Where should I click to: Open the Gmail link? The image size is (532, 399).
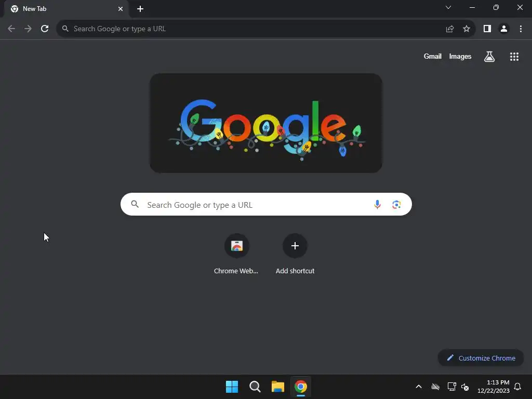click(433, 56)
